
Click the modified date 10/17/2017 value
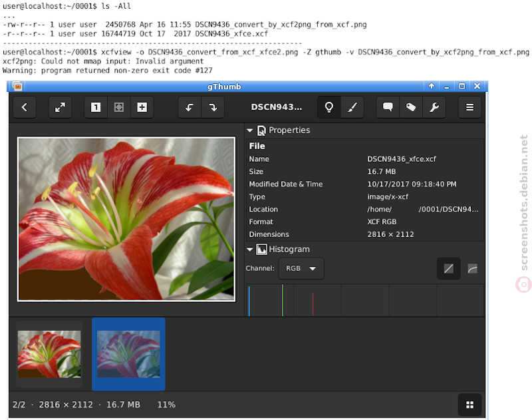tap(412, 184)
